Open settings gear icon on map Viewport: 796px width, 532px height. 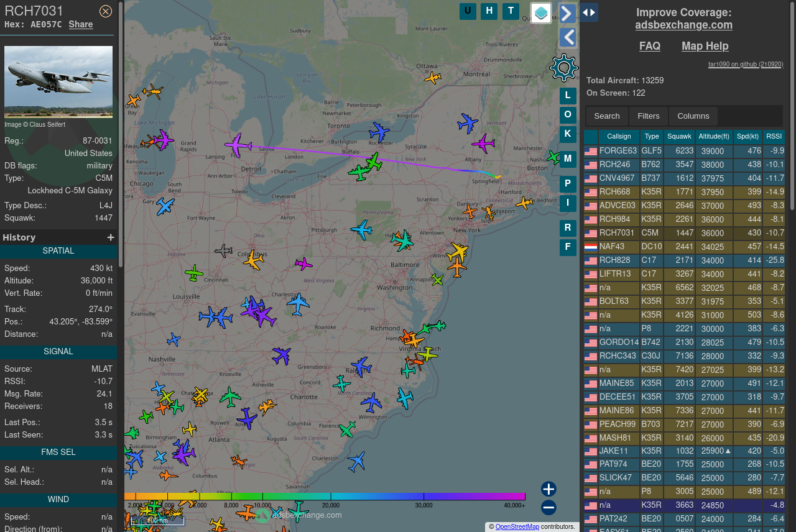click(564, 68)
